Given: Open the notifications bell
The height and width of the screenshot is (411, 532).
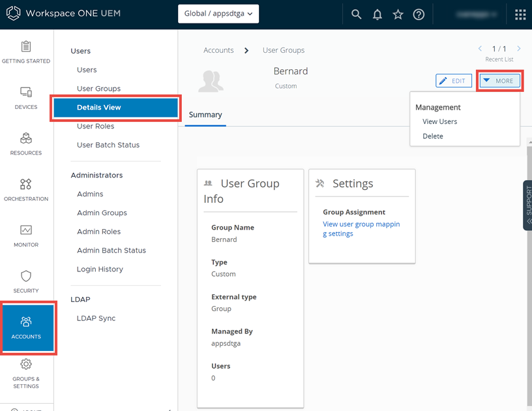Looking at the screenshot, I should pyautogui.click(x=377, y=14).
